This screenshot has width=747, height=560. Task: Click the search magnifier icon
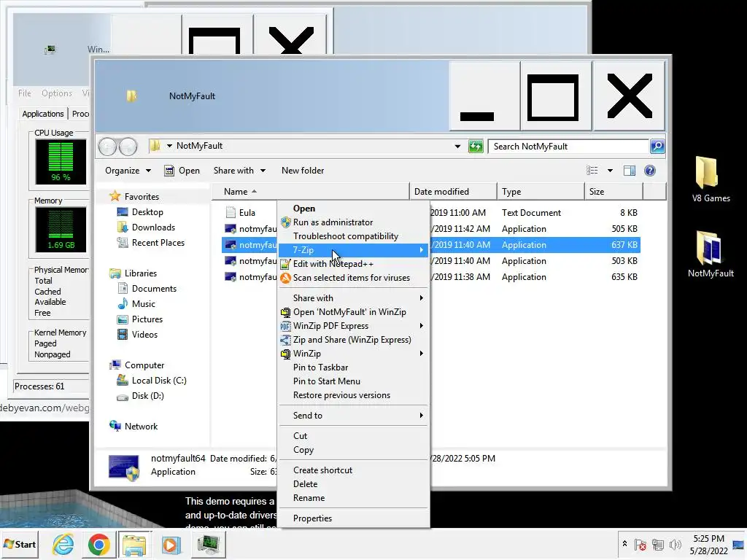point(657,146)
